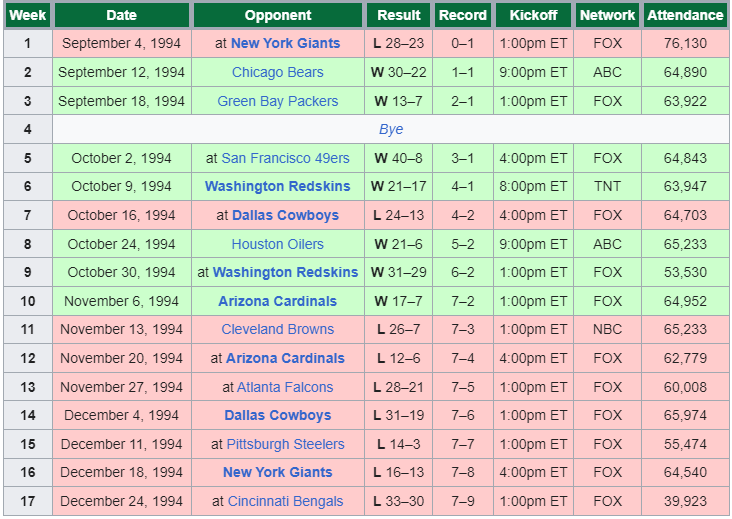Image resolution: width=732 pixels, height=519 pixels.
Task: Select the result L 33–30
Action: [399, 501]
